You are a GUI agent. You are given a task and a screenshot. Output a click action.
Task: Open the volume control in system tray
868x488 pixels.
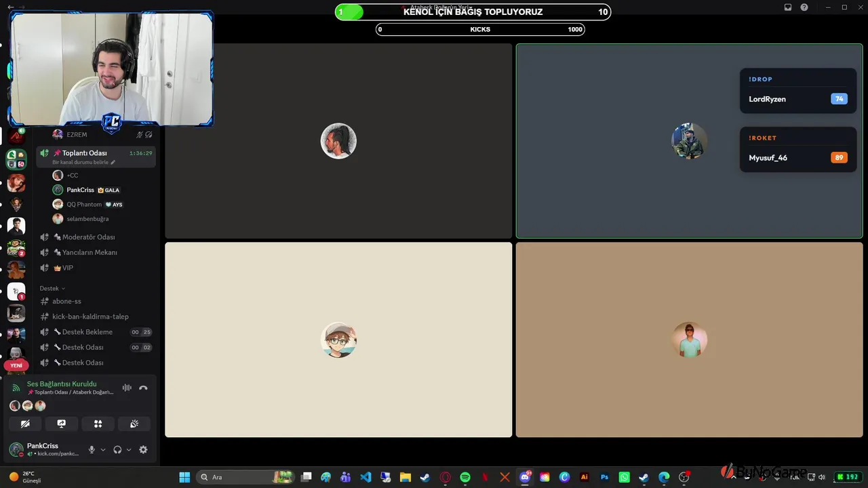tap(822, 477)
